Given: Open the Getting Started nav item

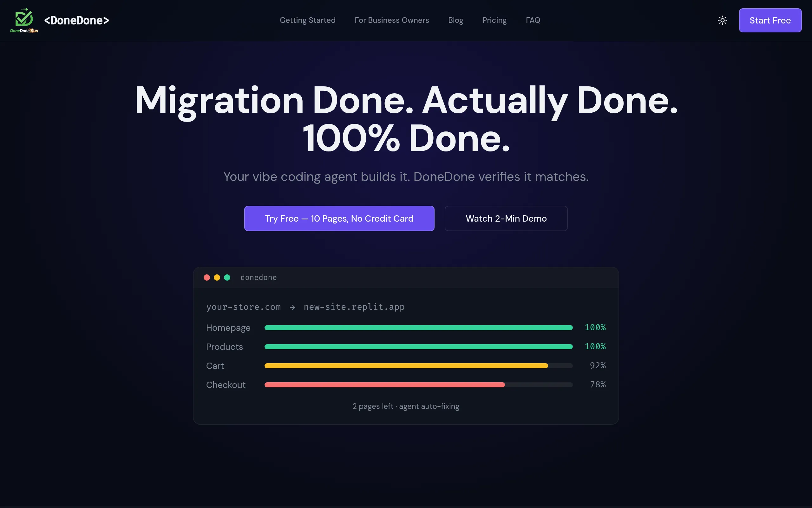Looking at the screenshot, I should point(308,20).
